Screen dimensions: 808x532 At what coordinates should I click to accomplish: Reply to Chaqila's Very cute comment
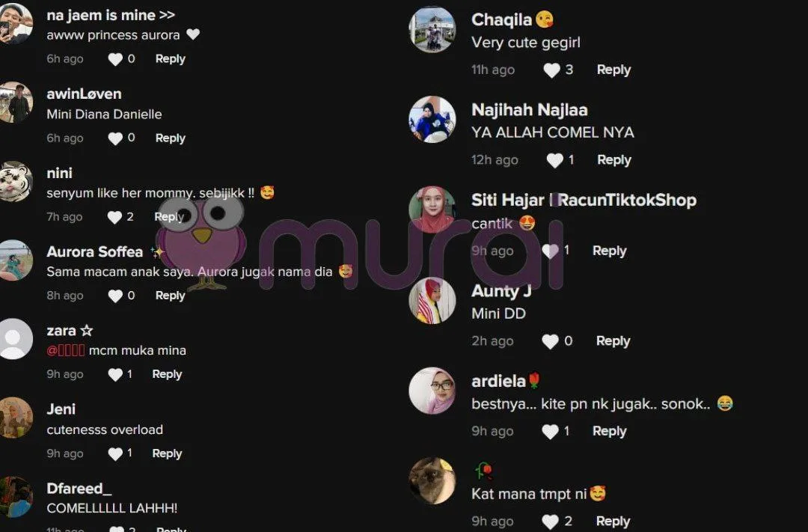point(613,70)
